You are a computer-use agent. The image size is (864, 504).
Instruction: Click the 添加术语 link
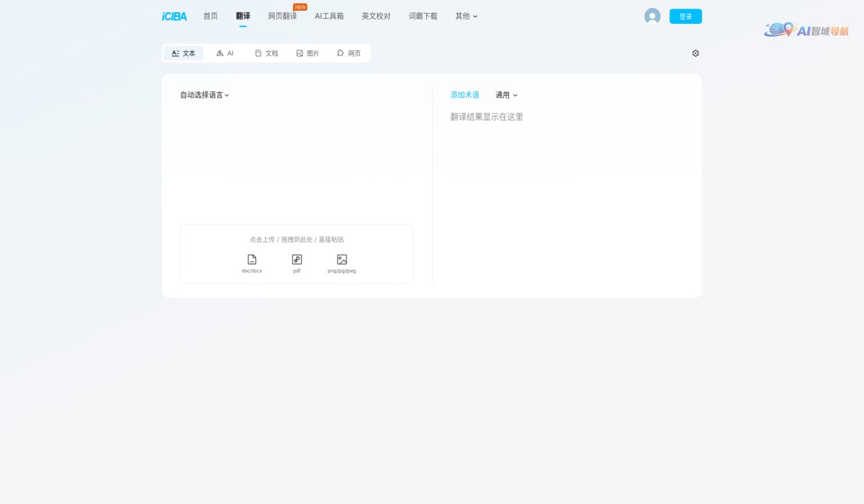click(x=464, y=94)
